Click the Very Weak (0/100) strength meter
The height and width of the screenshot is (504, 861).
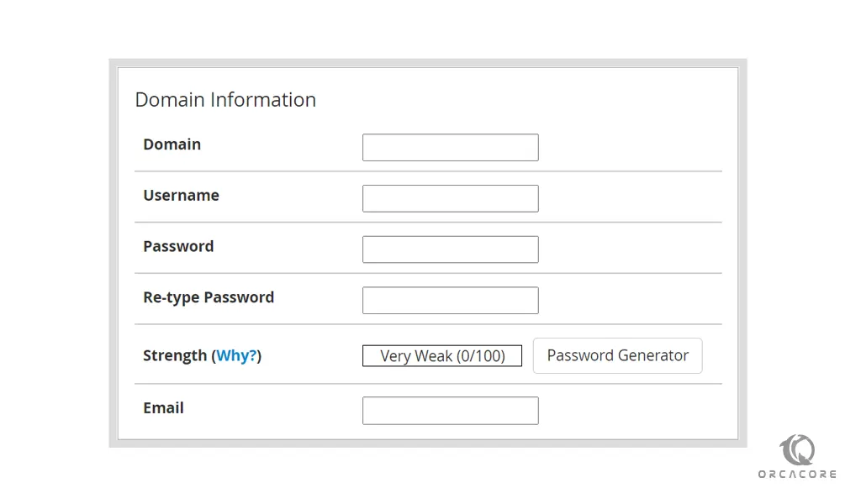442,356
